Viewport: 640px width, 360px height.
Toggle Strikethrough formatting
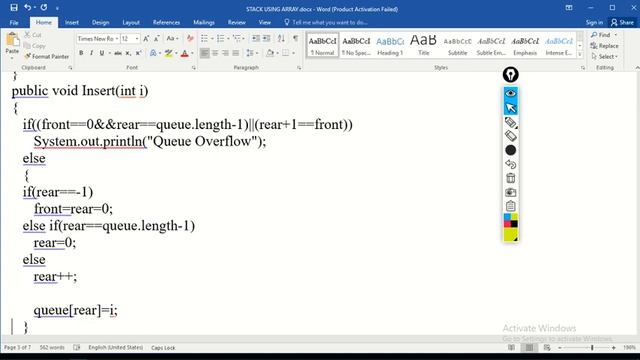tap(118, 53)
